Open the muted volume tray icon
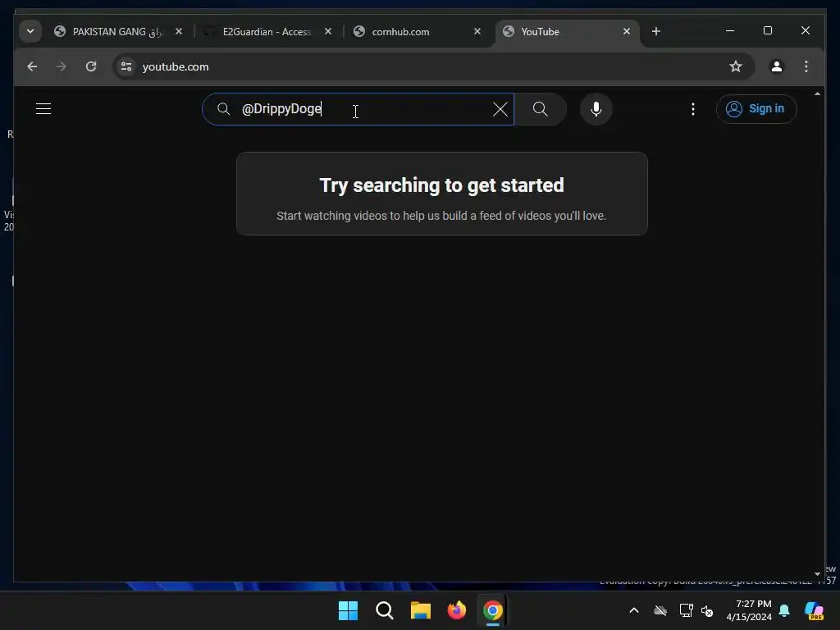840x630 pixels. (707, 610)
